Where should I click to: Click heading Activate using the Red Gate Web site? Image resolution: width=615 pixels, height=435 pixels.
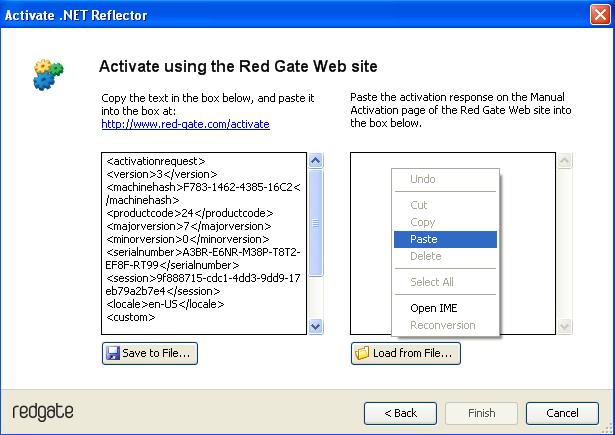238,66
